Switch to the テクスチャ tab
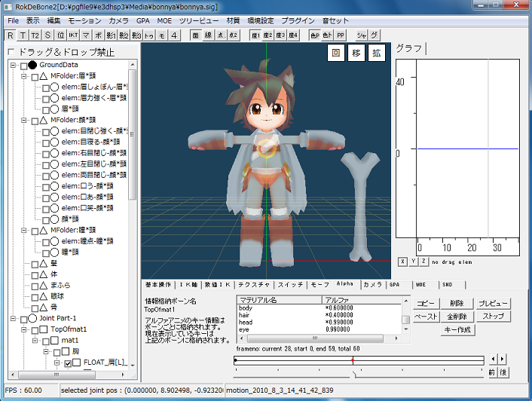This screenshot has height=401, width=532. [253, 285]
